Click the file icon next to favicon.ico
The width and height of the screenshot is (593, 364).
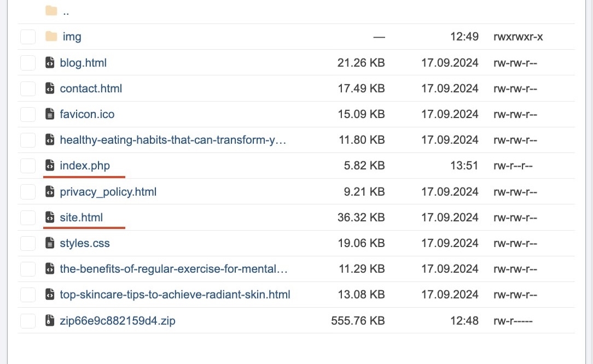50,114
